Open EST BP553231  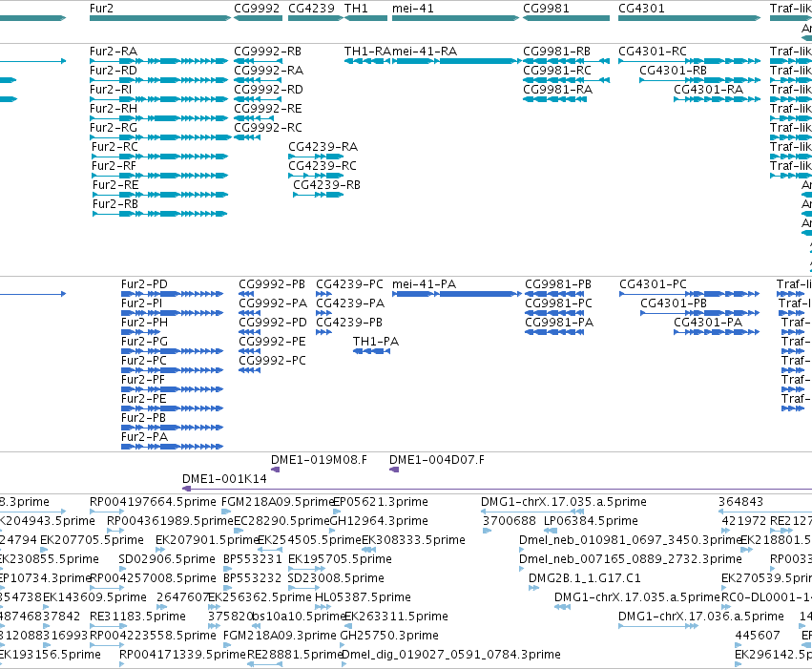[x=228, y=569]
